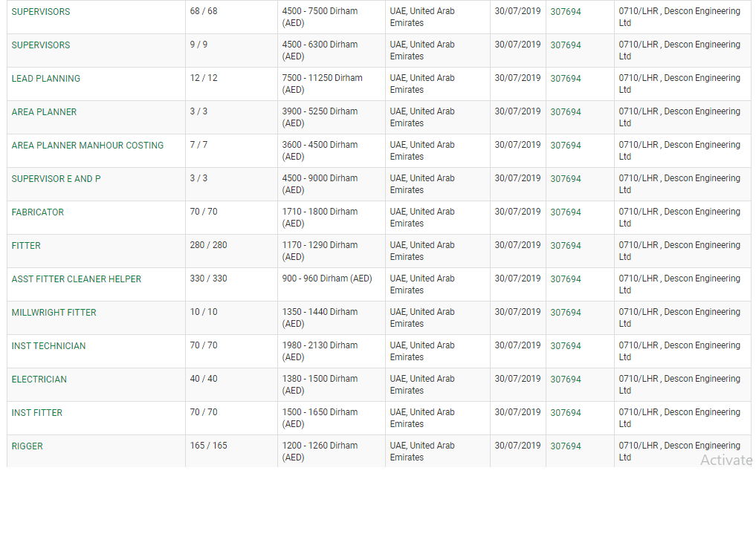This screenshot has height=534, width=756.
Task: Select salary 900 - 960 Dirham (AED)
Action: [x=327, y=279]
